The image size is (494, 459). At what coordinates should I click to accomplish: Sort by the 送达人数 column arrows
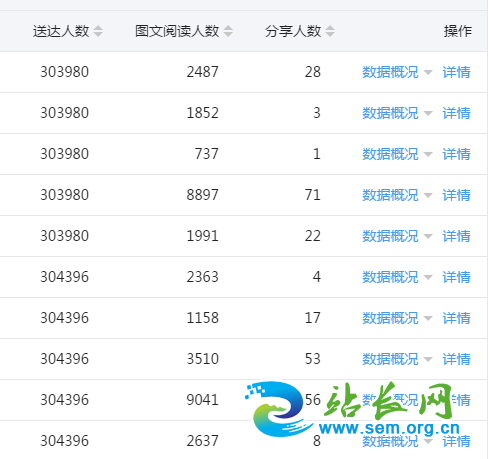(98, 31)
